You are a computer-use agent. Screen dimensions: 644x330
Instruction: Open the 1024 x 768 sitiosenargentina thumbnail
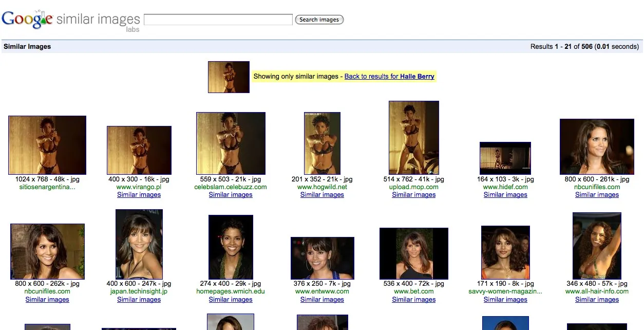pos(47,145)
